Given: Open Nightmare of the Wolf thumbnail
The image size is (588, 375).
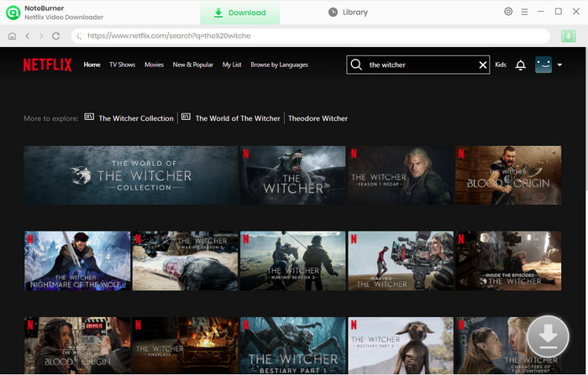Looking at the screenshot, I should pos(77,261).
